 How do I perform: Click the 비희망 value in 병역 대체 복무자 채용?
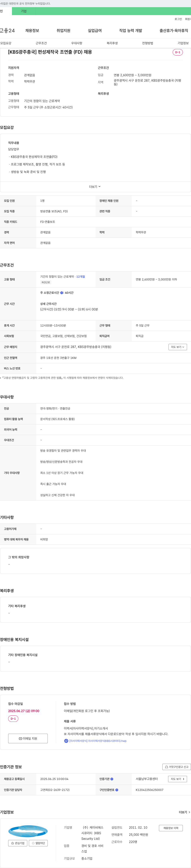click(44, 539)
